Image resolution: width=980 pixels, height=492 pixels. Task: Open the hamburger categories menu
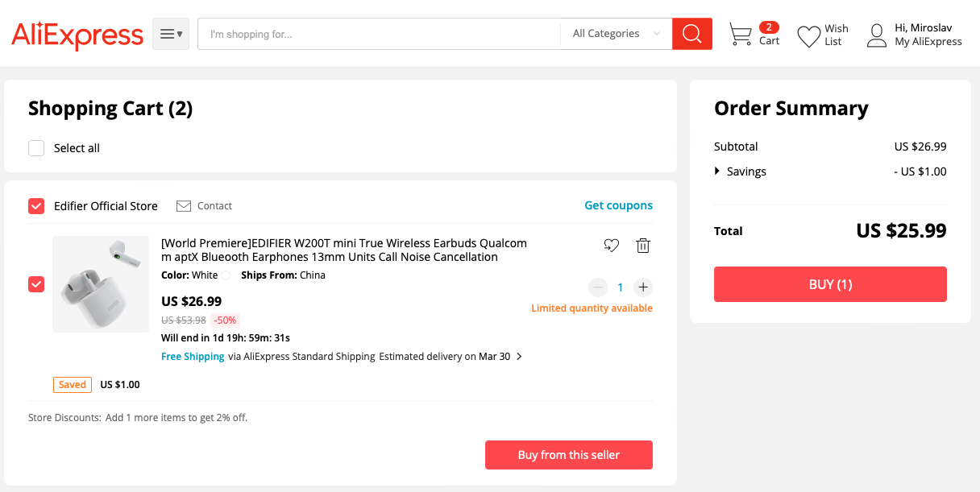(x=171, y=34)
